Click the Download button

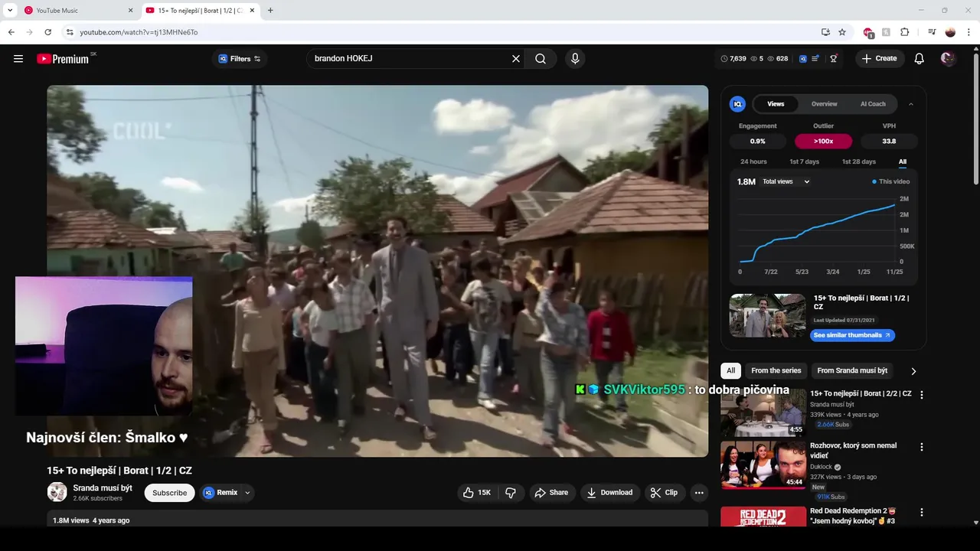point(609,493)
